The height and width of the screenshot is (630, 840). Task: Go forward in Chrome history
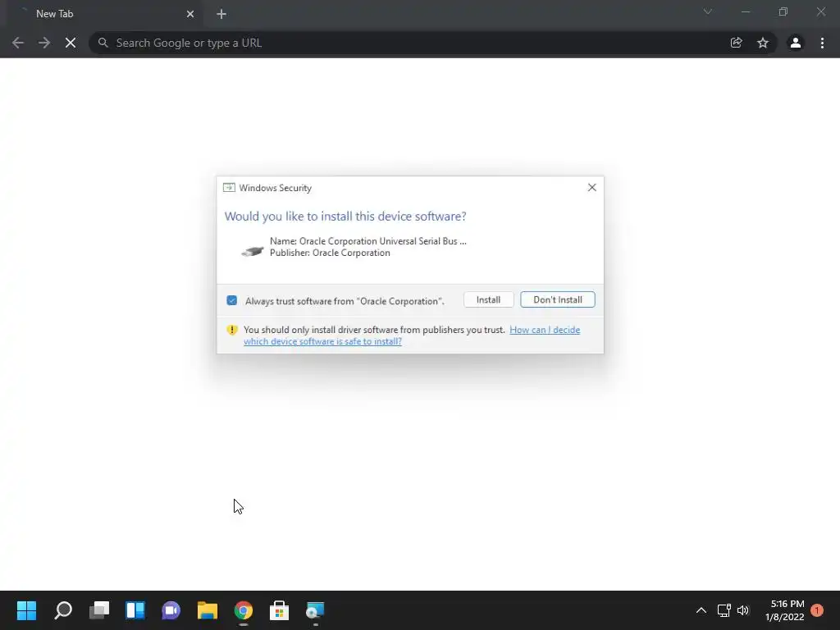pyautogui.click(x=44, y=43)
